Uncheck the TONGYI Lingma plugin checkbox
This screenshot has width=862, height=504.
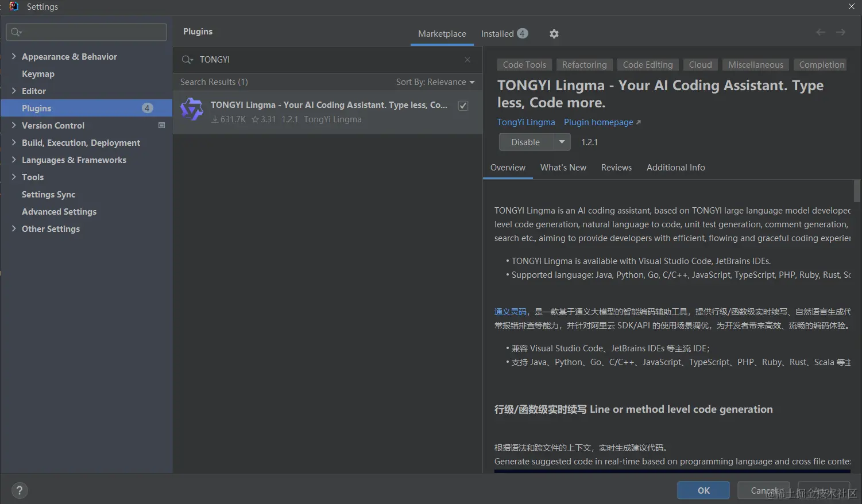pyautogui.click(x=463, y=106)
